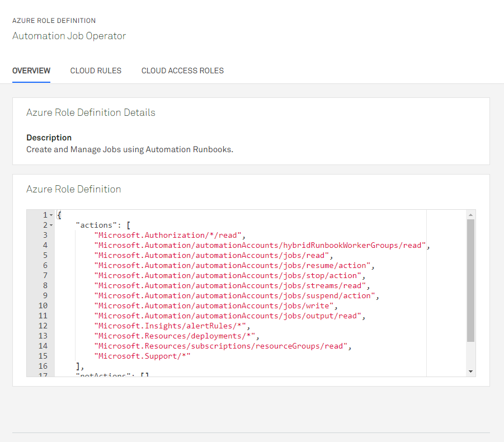Click the "Microsoft.Support/*" line

point(143,356)
